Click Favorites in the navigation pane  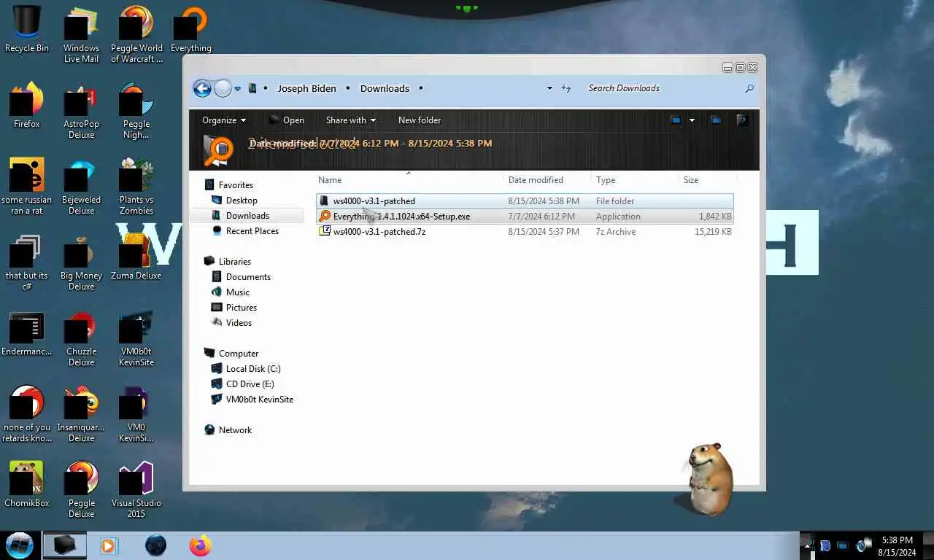pos(236,185)
